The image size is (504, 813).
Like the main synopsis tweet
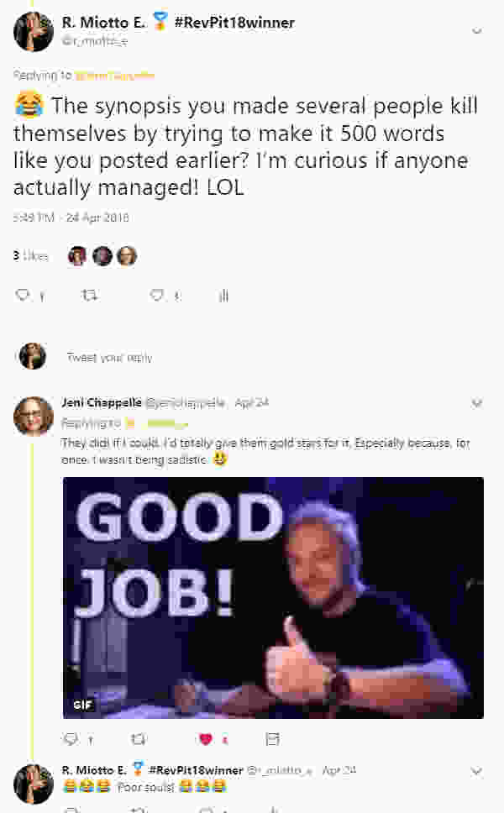[x=156, y=295]
